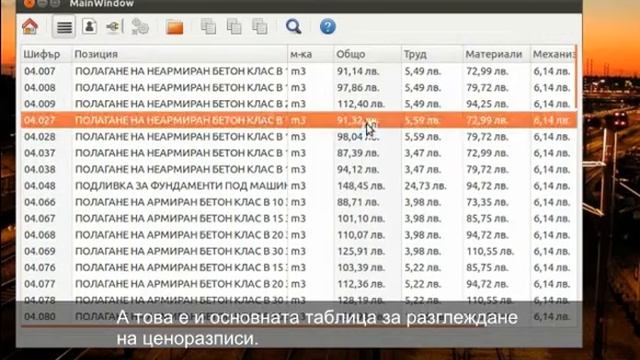This screenshot has height=360, width=640.
Task: Select the list view toolbar button
Action: coord(64,27)
